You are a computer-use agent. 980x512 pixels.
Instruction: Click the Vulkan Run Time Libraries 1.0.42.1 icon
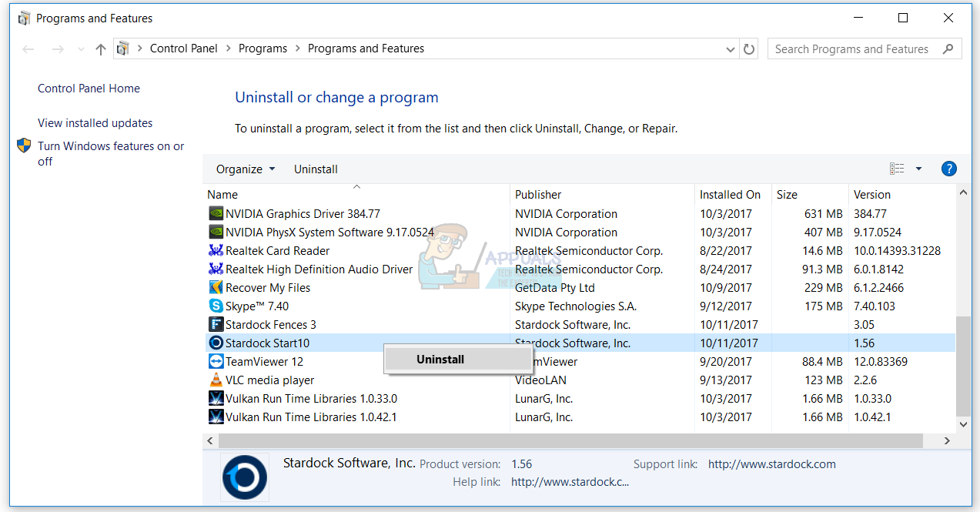[216, 417]
